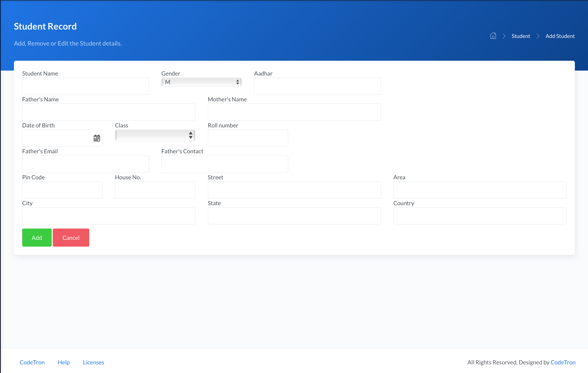Click CodeTron link in copyright text
The width and height of the screenshot is (588, 373).
(563, 362)
